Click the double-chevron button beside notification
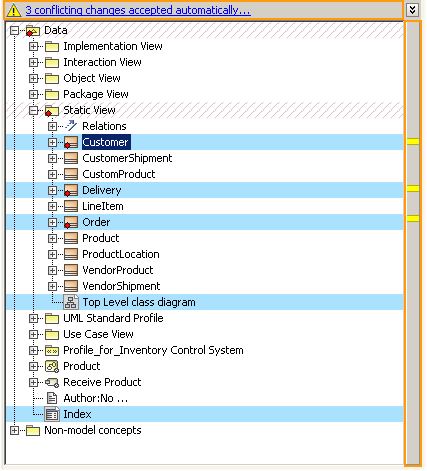Image resolution: width=427 pixels, height=471 pixels. click(x=412, y=10)
